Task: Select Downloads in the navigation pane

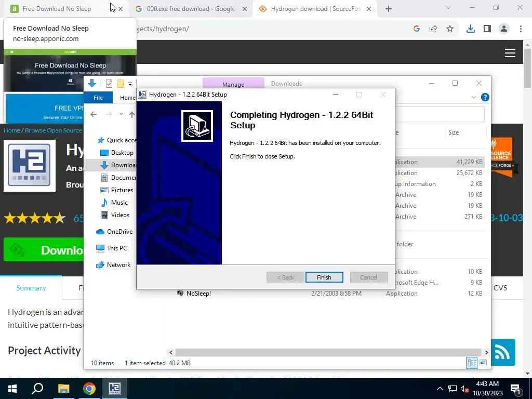Action: [x=118, y=165]
